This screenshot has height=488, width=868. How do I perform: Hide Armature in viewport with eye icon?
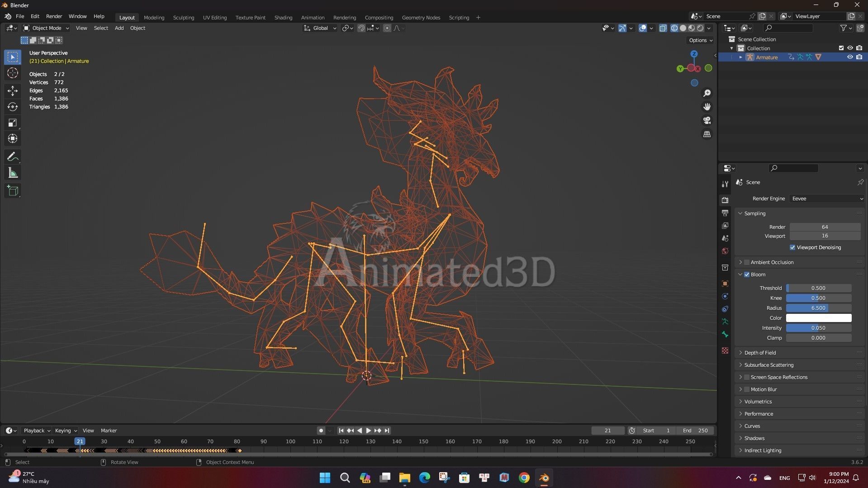[x=850, y=57]
